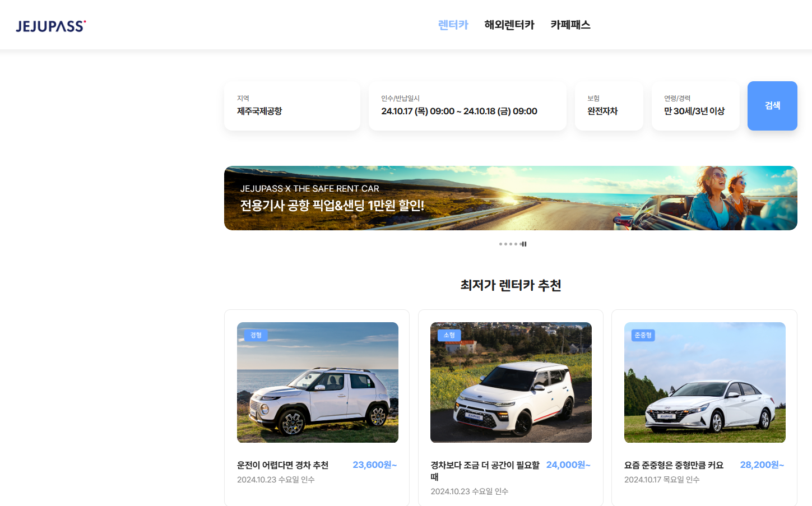Pause the banner slideshow
Viewport: 812px width, 506px height.
(524, 243)
